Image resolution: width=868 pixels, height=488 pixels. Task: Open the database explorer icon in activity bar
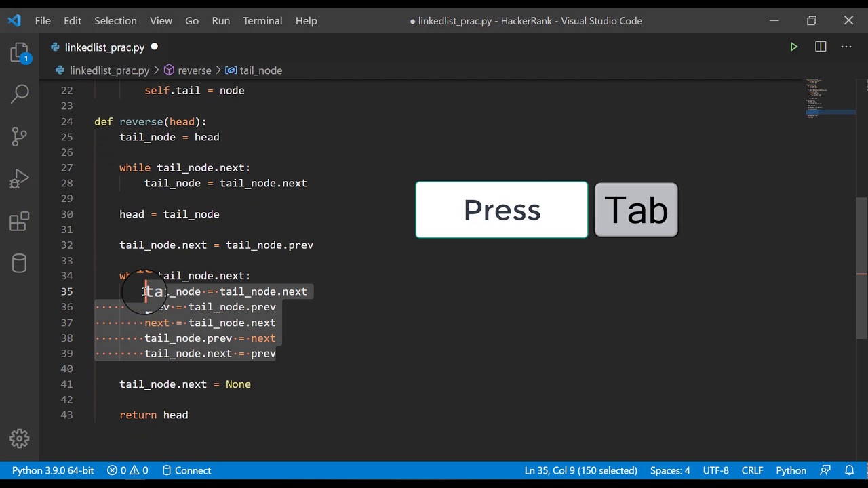(x=20, y=264)
